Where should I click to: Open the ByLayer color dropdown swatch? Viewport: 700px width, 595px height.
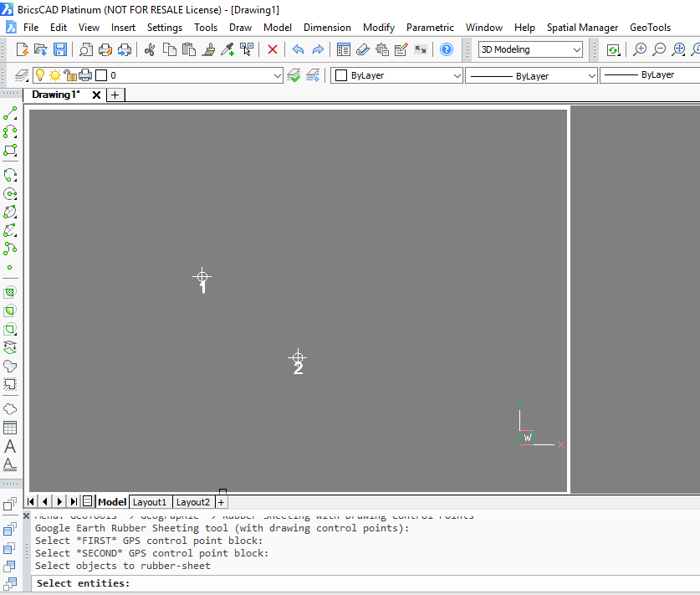point(397,75)
